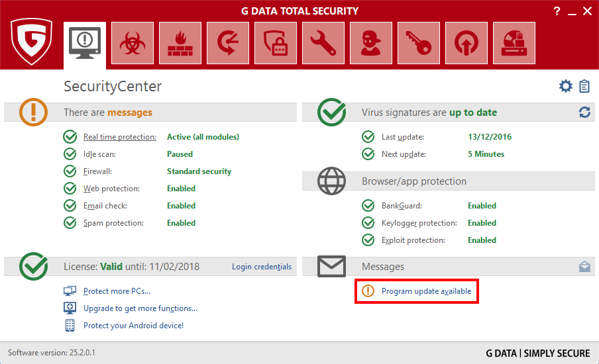599x364 pixels.
Task: Close the G DATA Total Security window
Action: point(588,11)
